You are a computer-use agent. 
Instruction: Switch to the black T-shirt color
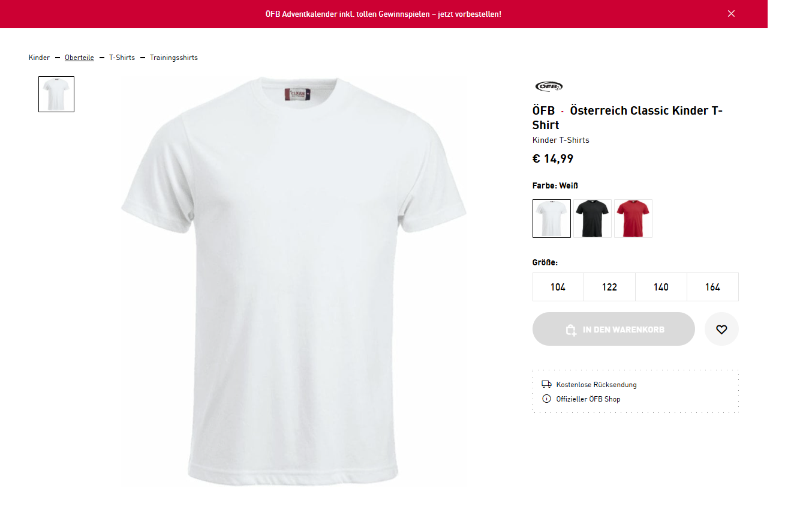[593, 218]
